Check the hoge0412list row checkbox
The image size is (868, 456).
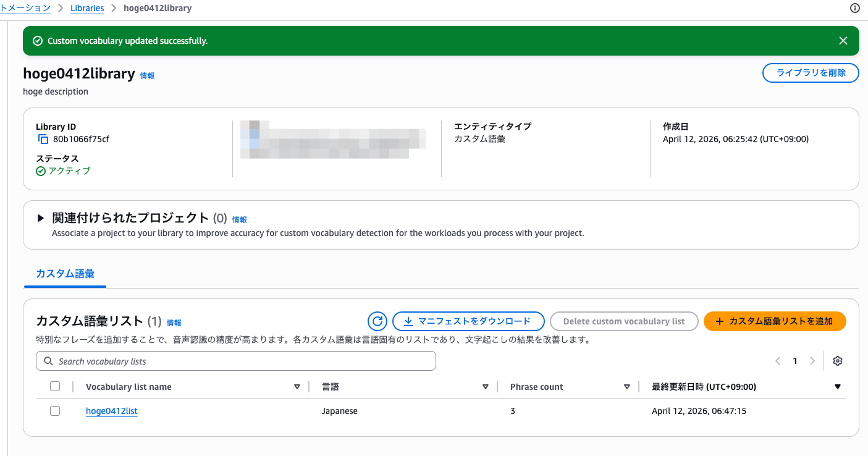(55, 411)
